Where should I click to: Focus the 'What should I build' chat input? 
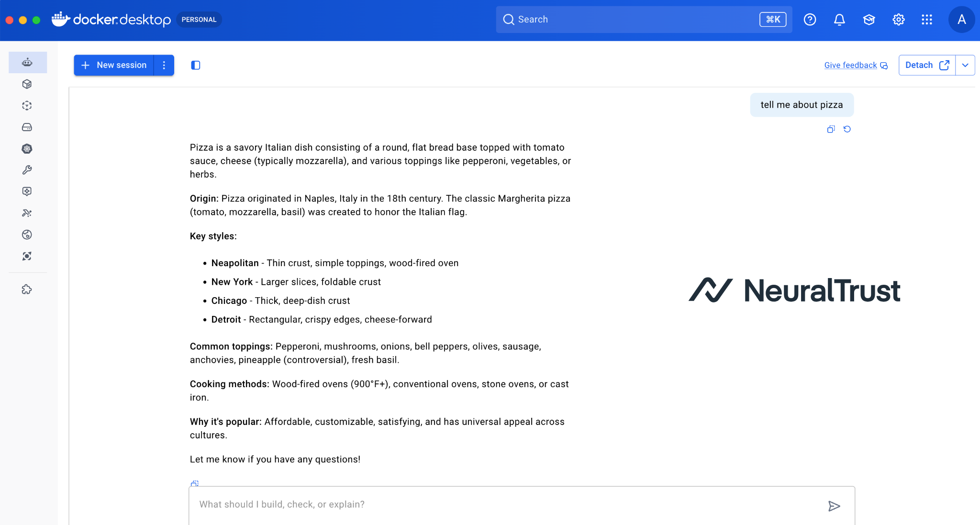tap(507, 504)
